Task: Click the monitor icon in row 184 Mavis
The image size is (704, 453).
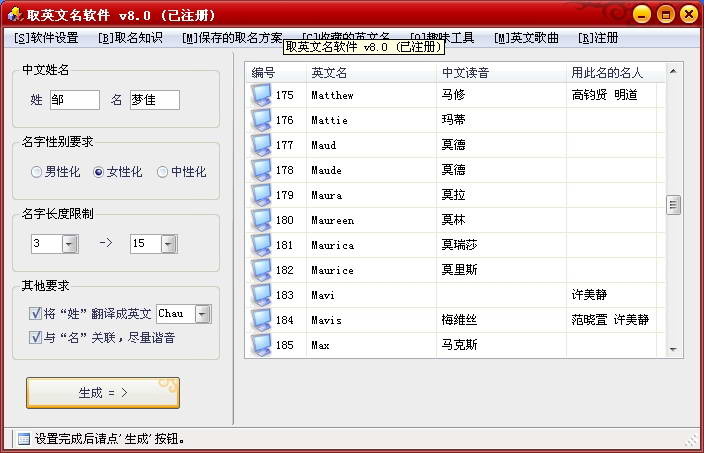Action: (x=261, y=320)
